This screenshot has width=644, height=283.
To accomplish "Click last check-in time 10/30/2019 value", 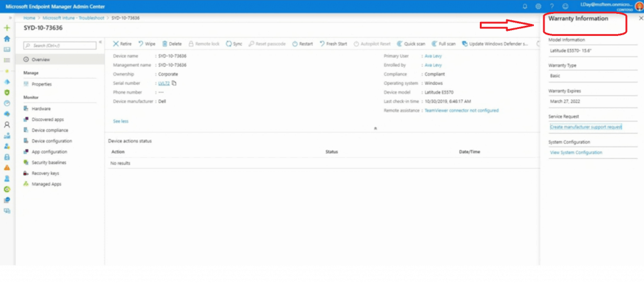I will [448, 101].
